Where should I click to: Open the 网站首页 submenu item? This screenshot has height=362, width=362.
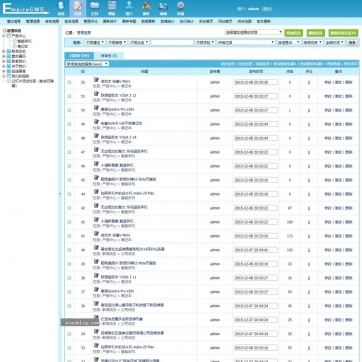coord(225,21)
